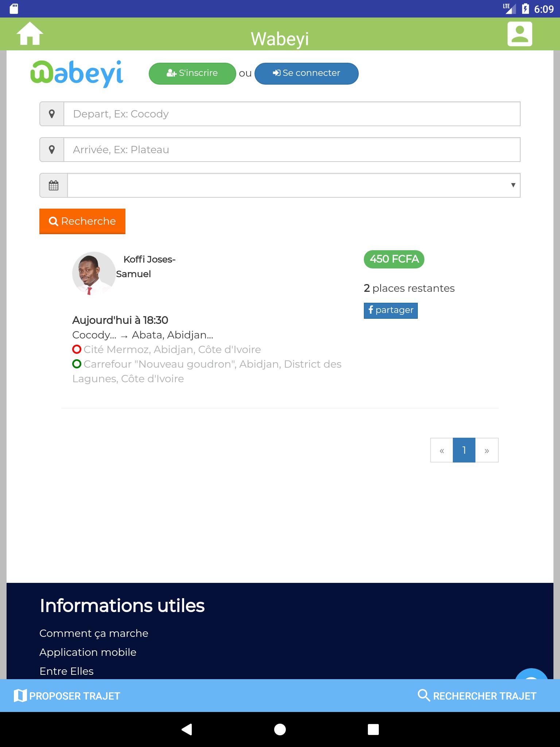560x747 pixels.
Task: Tap PROPOSER TRAJET in bottom bar
Action: (67, 696)
